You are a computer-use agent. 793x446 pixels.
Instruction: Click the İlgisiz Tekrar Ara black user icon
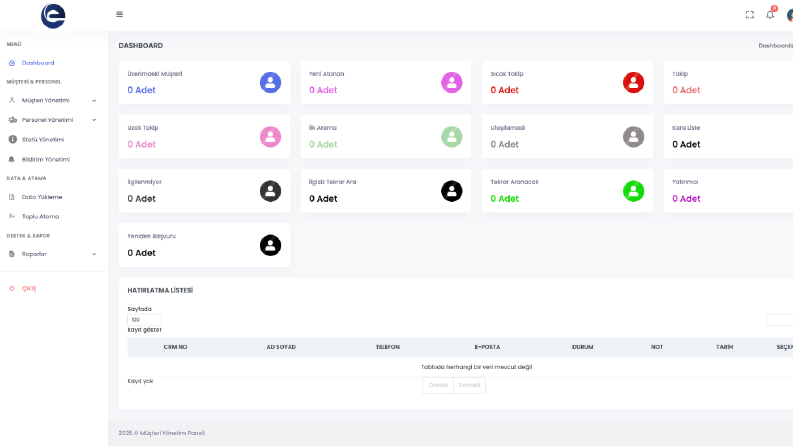point(452,191)
